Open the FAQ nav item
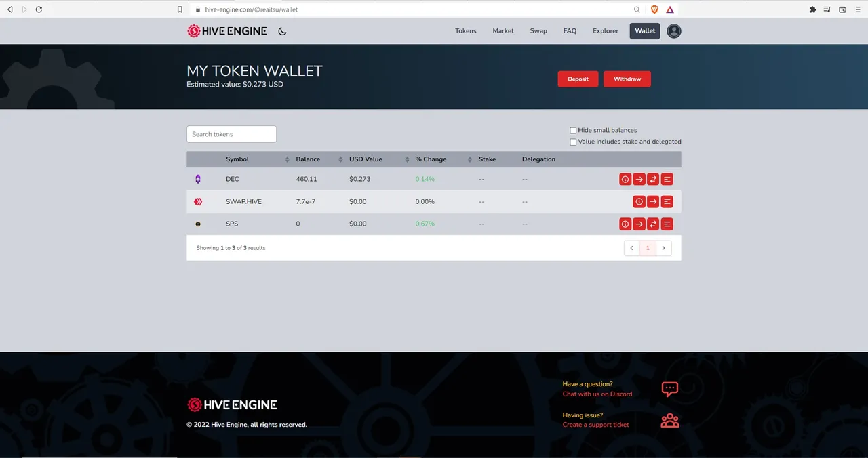 pyautogui.click(x=570, y=31)
